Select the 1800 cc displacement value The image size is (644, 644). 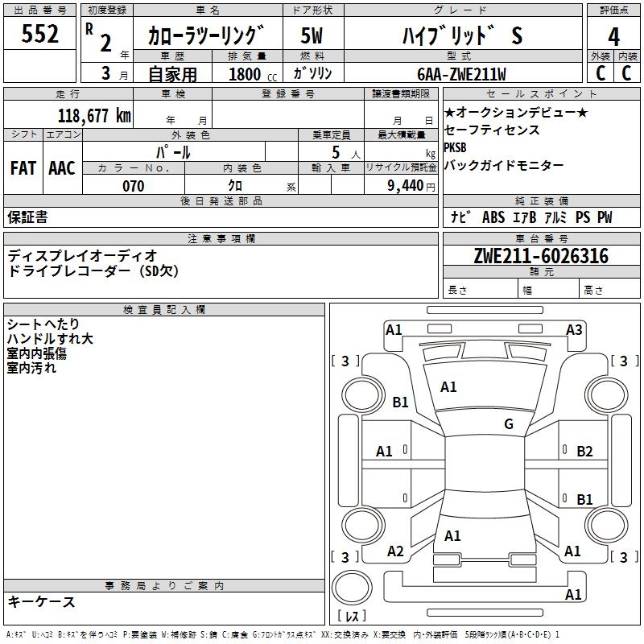250,74
